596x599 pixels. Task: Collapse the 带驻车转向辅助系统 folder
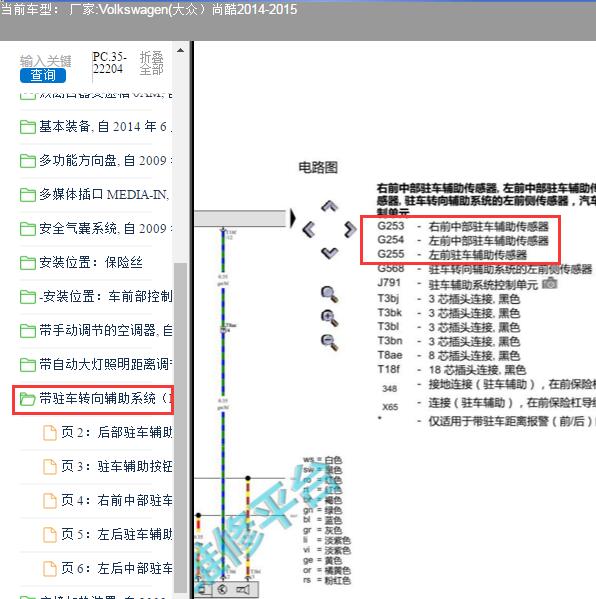(96, 399)
